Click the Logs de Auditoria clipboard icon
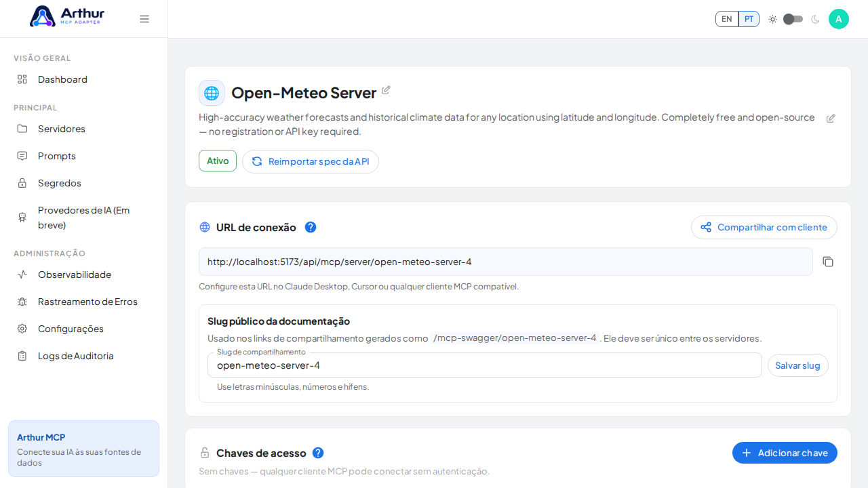This screenshot has width=868, height=488. coord(22,356)
